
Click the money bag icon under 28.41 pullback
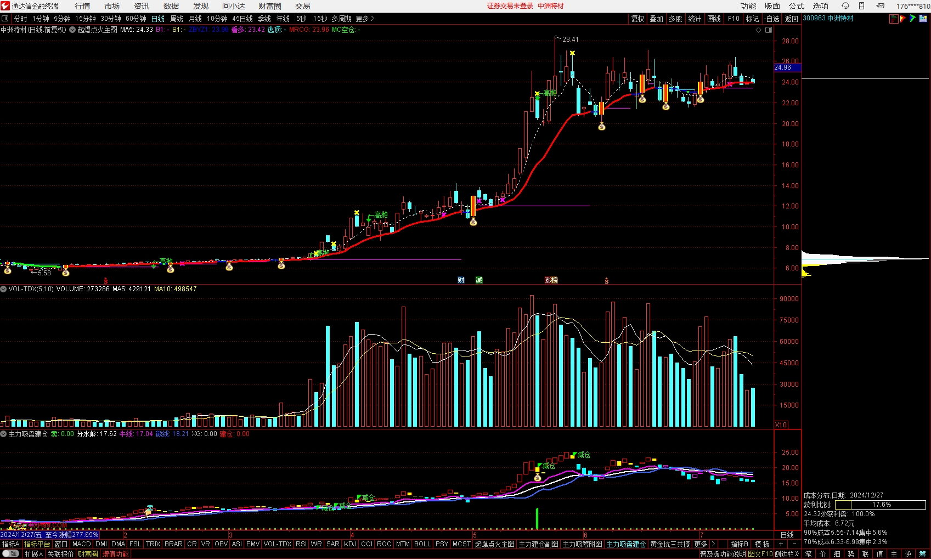click(601, 126)
